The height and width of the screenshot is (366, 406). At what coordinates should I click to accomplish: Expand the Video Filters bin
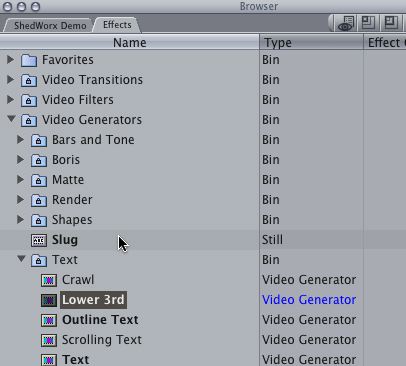pyautogui.click(x=10, y=100)
